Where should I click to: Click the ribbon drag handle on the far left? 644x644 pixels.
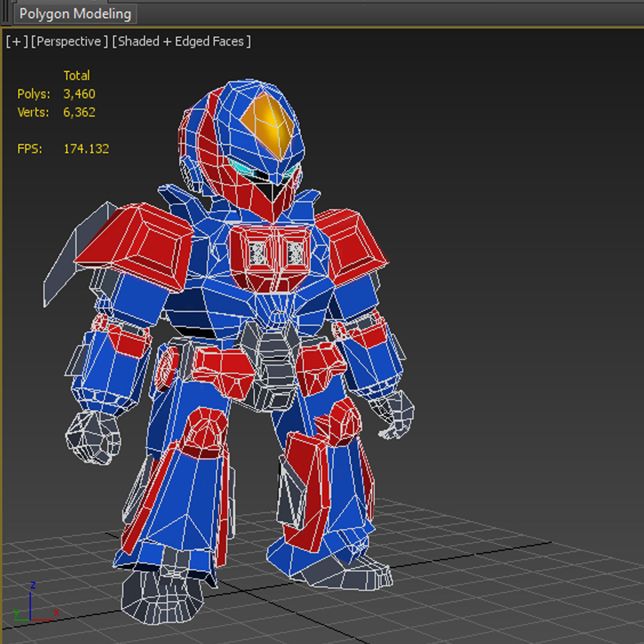pos(5,13)
